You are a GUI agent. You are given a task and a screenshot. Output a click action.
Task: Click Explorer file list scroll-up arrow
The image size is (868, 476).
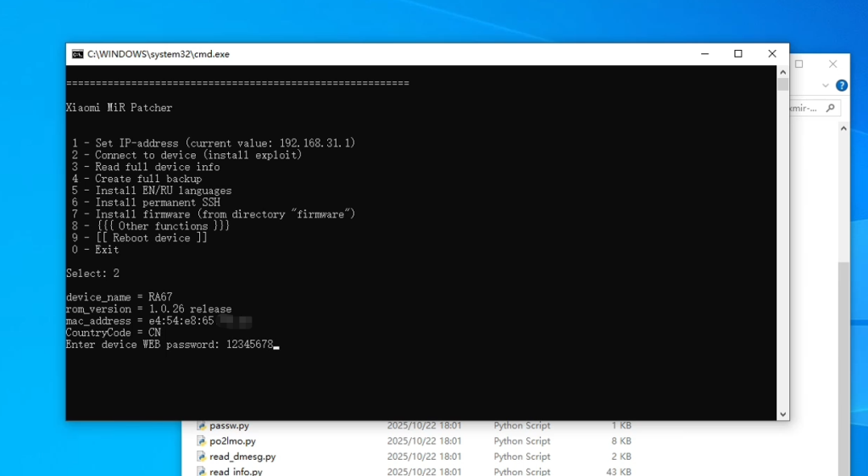tap(843, 129)
